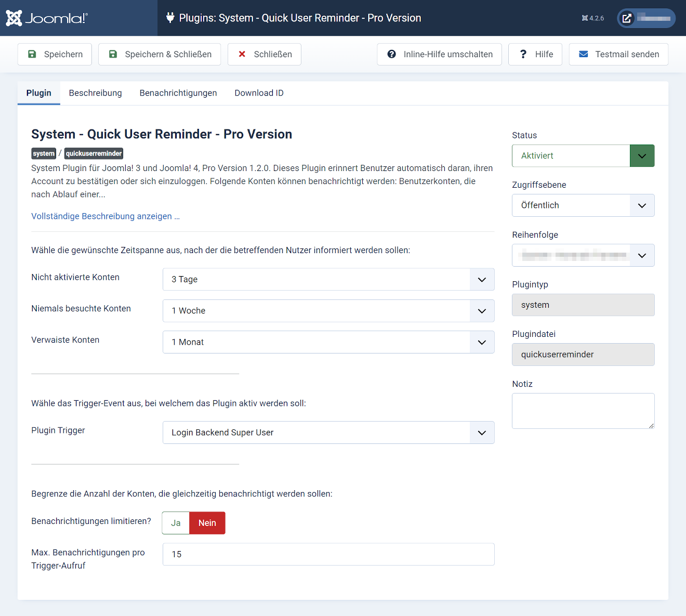The height and width of the screenshot is (616, 686).
Task: Click the floppy icon on Speichern
Action: tap(32, 54)
